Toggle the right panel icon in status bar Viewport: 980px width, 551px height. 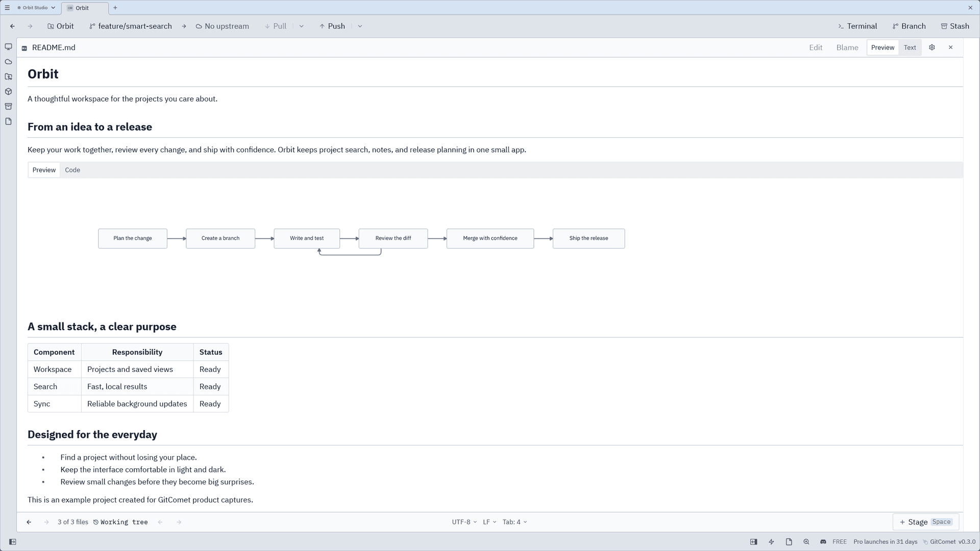[753, 542]
